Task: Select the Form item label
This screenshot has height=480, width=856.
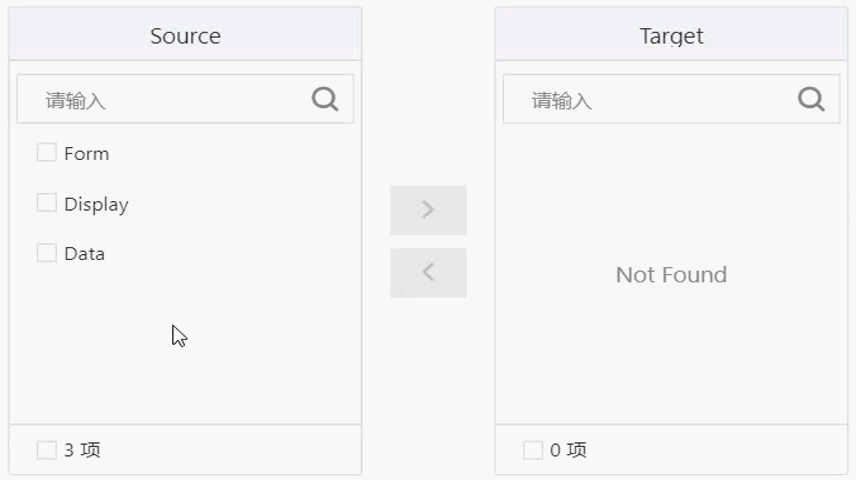Action: [86, 153]
